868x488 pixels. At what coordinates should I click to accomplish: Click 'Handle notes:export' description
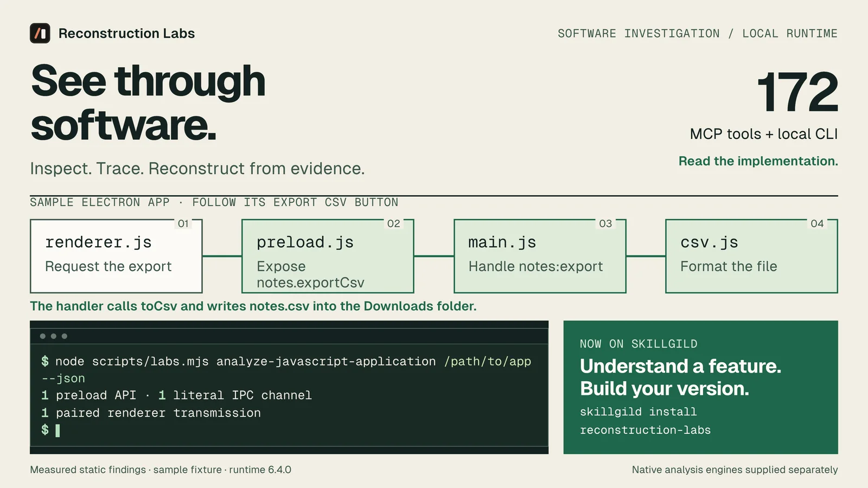535,266
